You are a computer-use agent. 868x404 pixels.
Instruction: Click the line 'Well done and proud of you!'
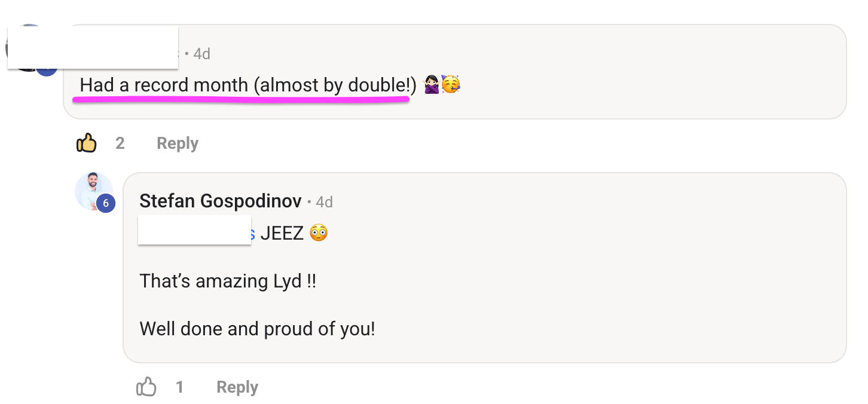(258, 329)
